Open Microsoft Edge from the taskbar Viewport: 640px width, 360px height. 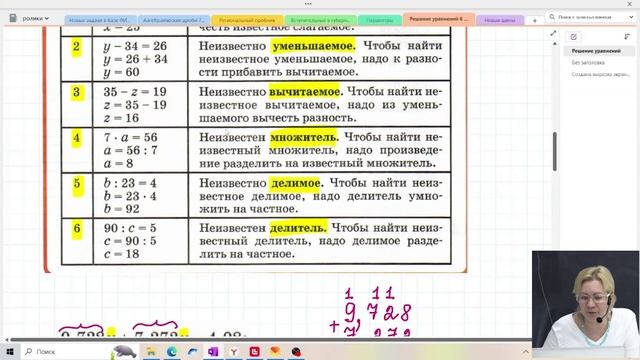(x=172, y=351)
